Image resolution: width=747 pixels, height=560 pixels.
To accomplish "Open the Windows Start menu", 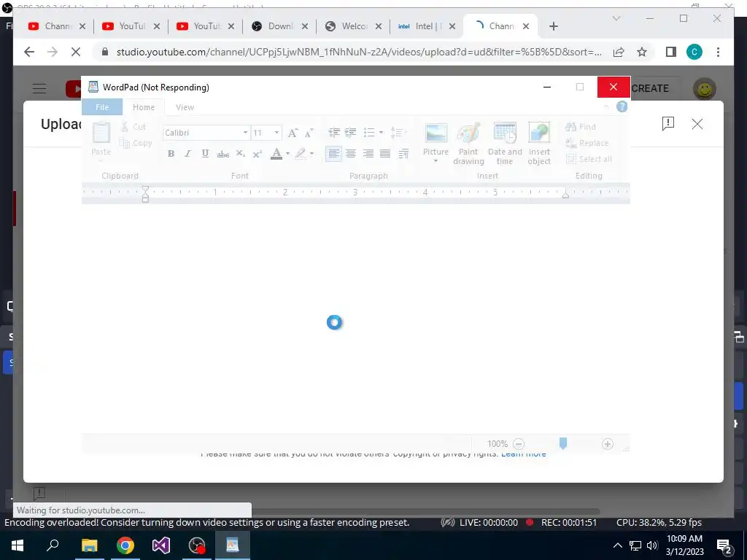I will [x=18, y=545].
